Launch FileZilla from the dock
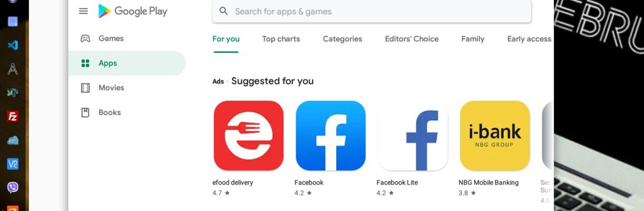 (x=13, y=117)
